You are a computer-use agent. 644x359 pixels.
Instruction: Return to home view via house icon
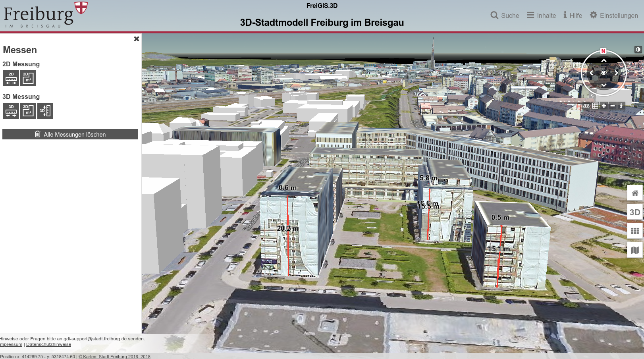pos(634,193)
